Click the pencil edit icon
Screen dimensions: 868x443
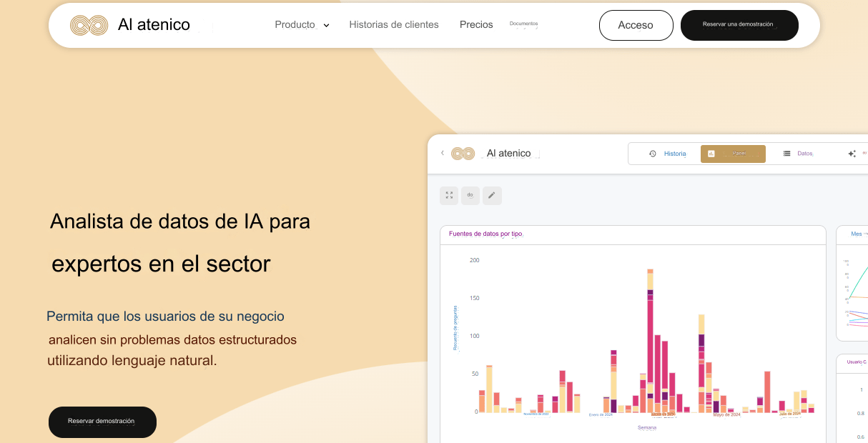(x=492, y=195)
